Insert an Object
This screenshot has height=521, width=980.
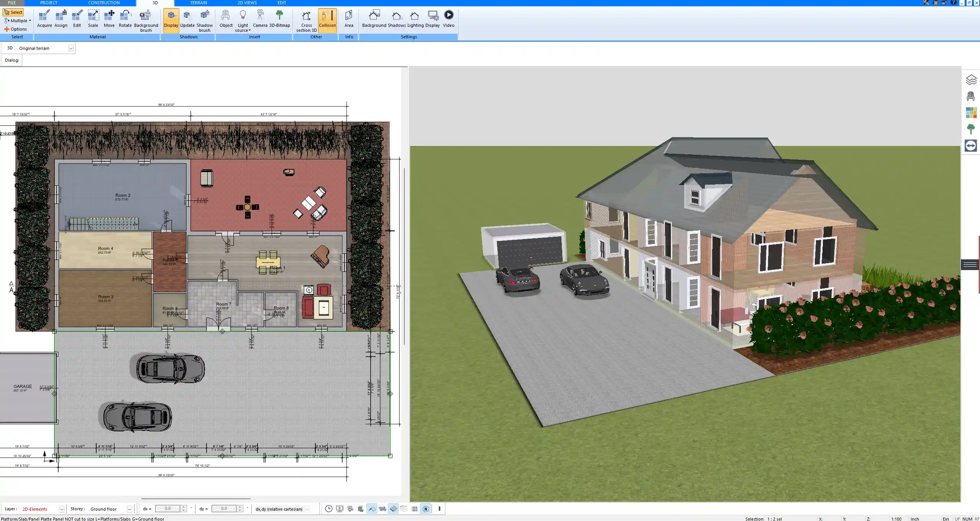point(226,19)
